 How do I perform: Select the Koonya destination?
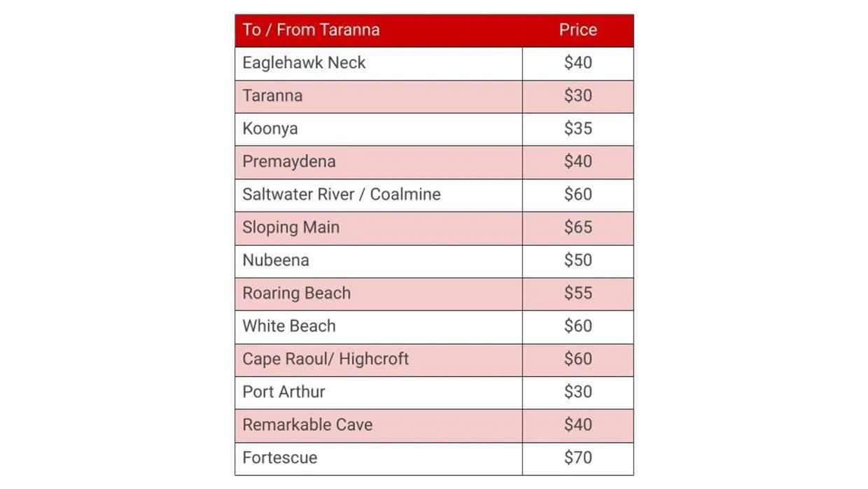[270, 129]
